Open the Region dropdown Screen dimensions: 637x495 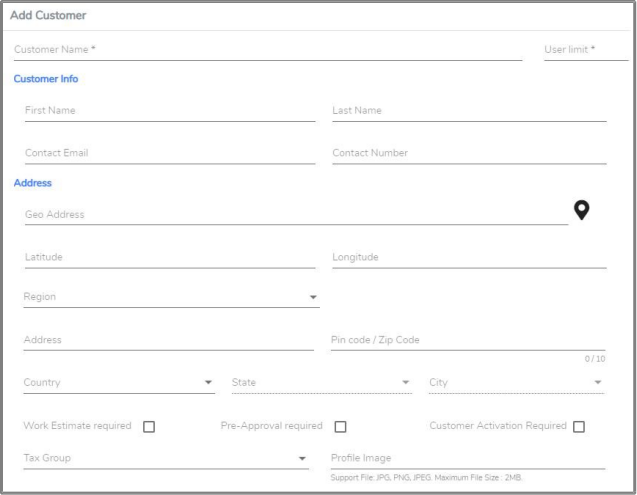pyautogui.click(x=171, y=297)
